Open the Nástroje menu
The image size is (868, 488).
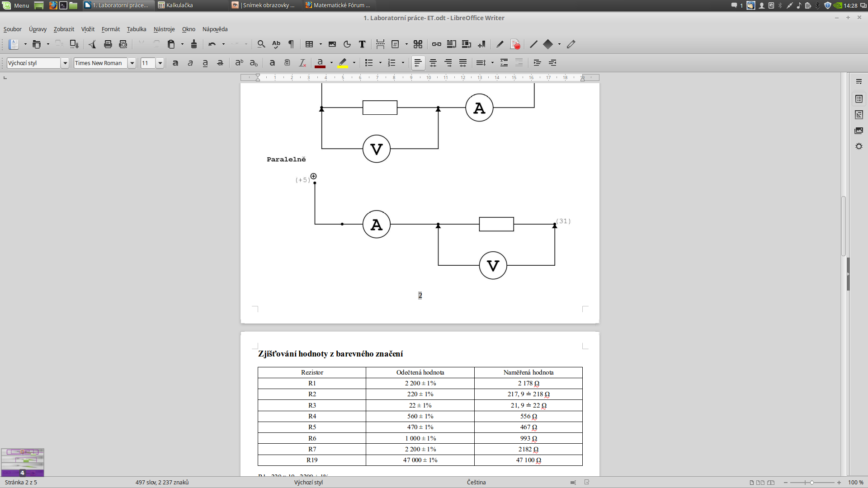click(164, 29)
